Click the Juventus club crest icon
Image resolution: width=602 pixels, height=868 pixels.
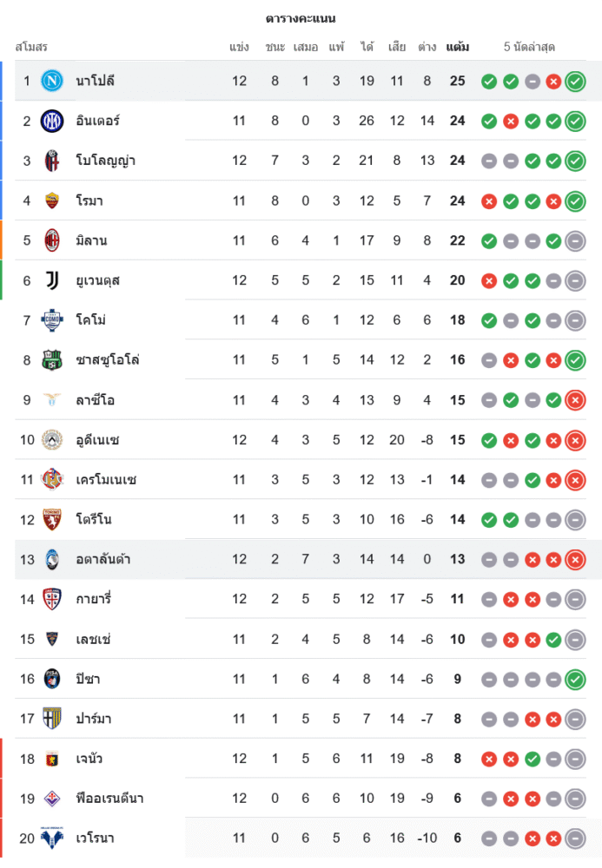click(52, 280)
